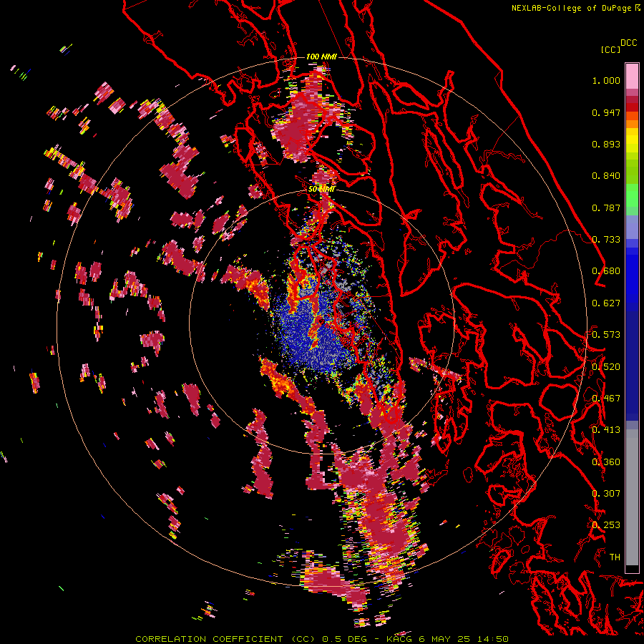The image size is (644, 644).
Task: Click the 0.520 value on color scale
Action: pos(606,367)
